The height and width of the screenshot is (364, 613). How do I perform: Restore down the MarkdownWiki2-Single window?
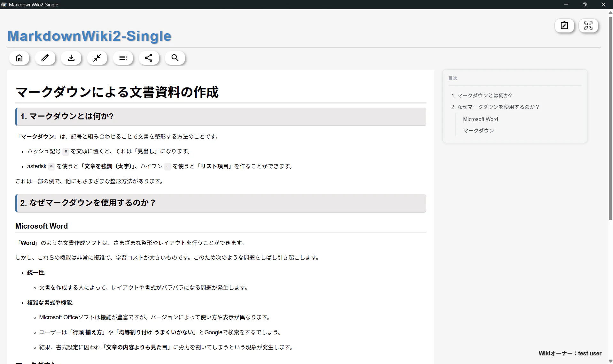(585, 4)
